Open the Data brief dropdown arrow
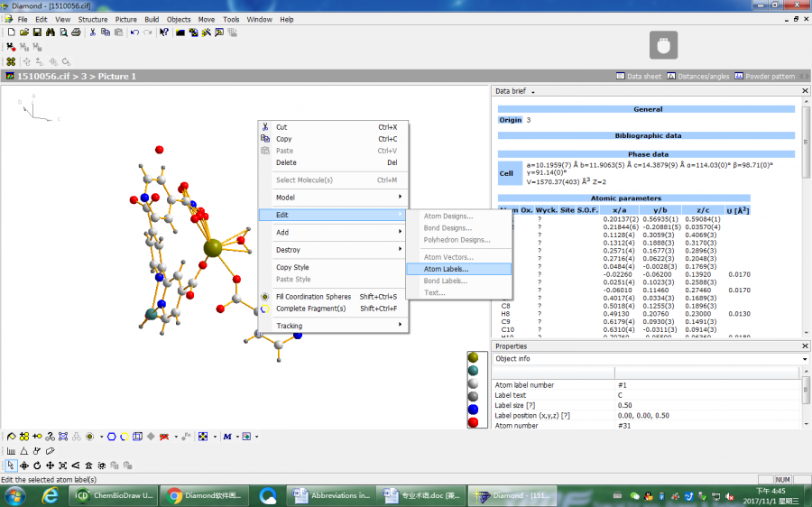The width and height of the screenshot is (812, 507). click(533, 92)
